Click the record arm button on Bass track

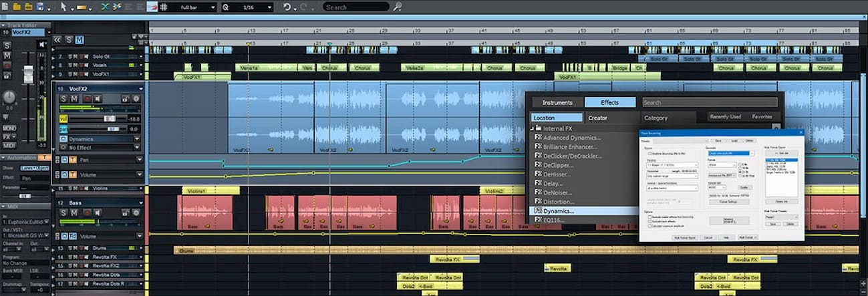87,212
